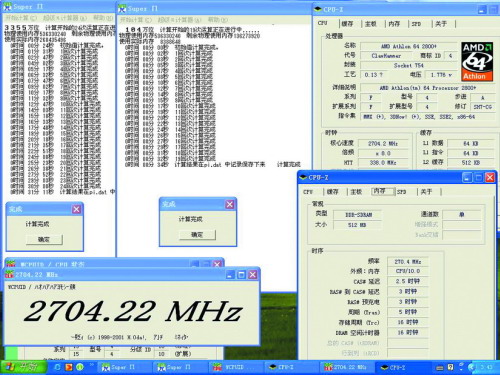Click the ClawHammer code name field
Image resolution: width=500 pixels, height=375 pixels.
(386, 56)
